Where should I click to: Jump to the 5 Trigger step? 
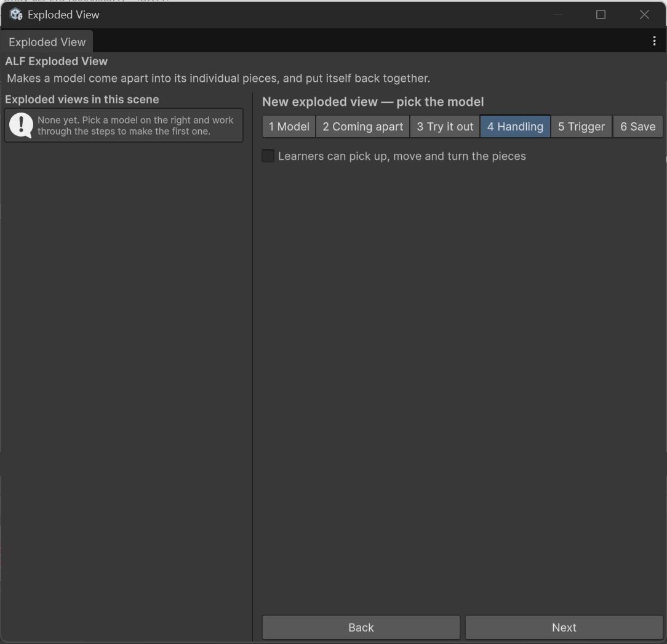(x=581, y=127)
